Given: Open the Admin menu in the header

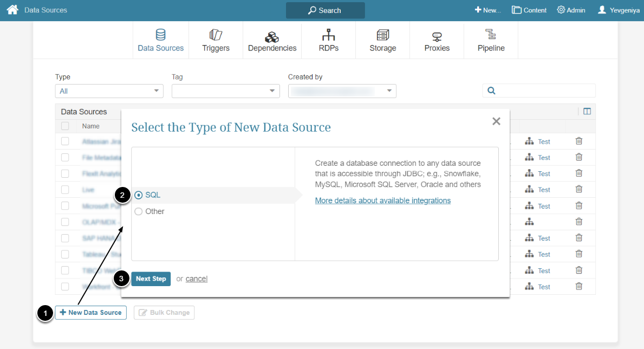Looking at the screenshot, I should pos(571,10).
